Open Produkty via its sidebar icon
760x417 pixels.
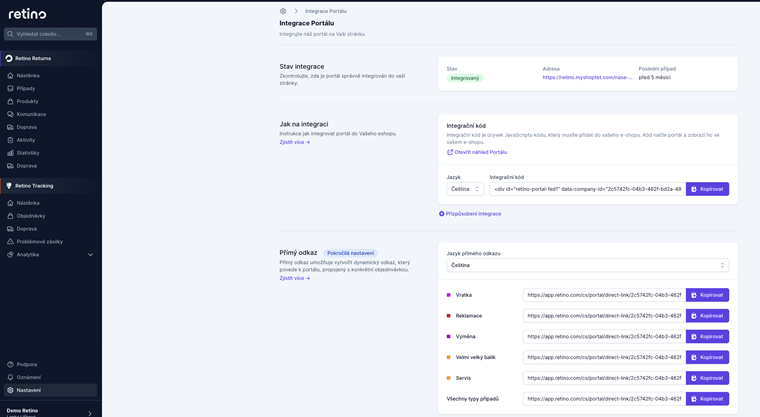pos(10,101)
